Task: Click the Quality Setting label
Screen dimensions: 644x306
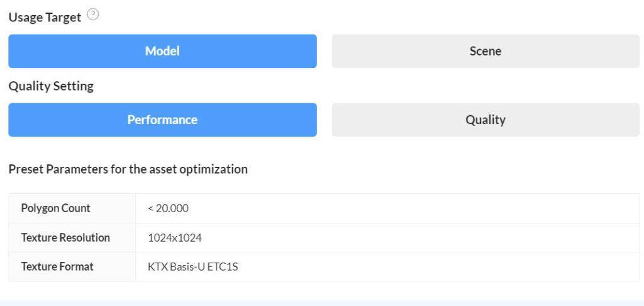Action: pyautogui.click(x=51, y=86)
